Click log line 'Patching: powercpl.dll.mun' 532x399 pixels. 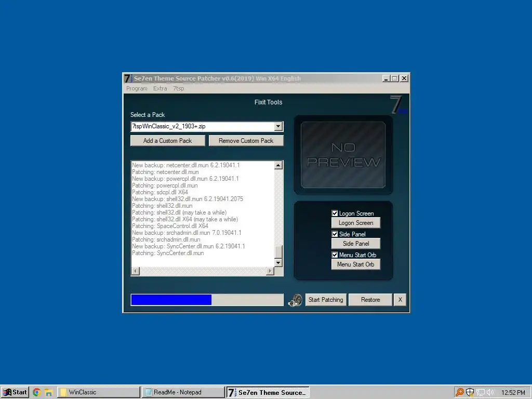click(165, 185)
